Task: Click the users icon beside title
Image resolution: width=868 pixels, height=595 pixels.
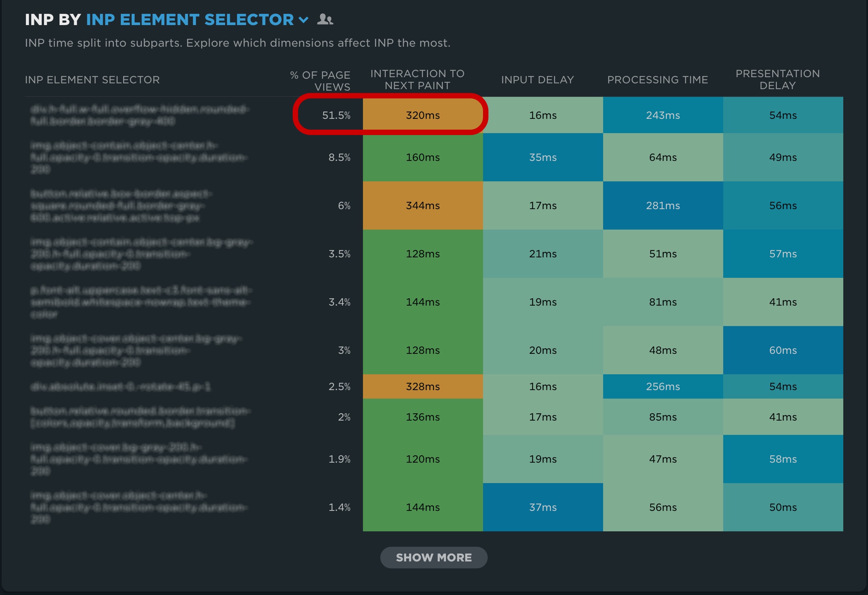Action: click(x=325, y=19)
